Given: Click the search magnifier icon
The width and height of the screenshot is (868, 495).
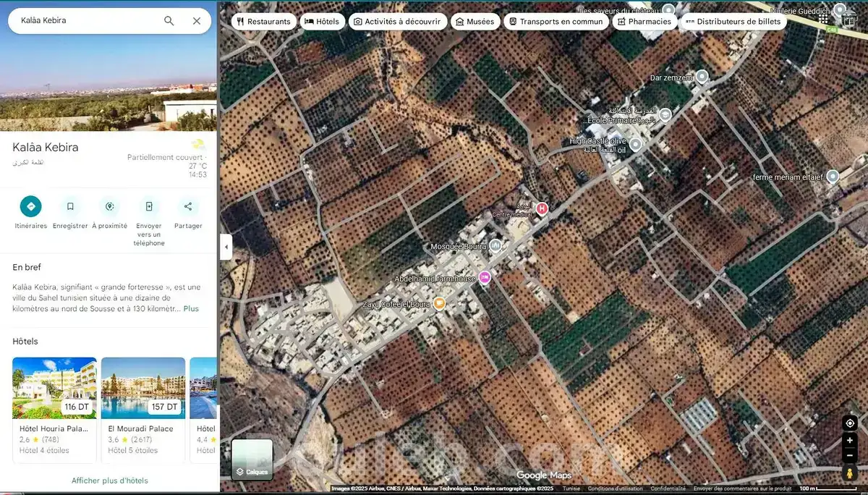Looking at the screenshot, I should 169,21.
